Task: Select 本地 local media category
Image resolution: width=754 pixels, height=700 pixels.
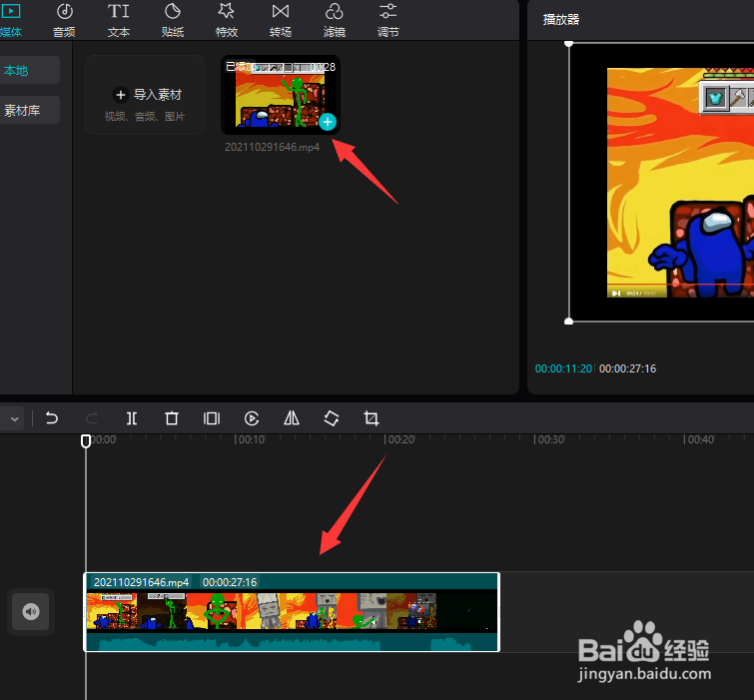Action: tap(29, 70)
